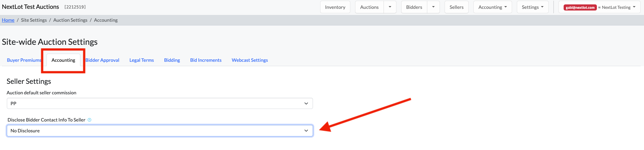Switch to the Bidding tab
Viewport: 644px width, 150px height.
click(x=172, y=60)
